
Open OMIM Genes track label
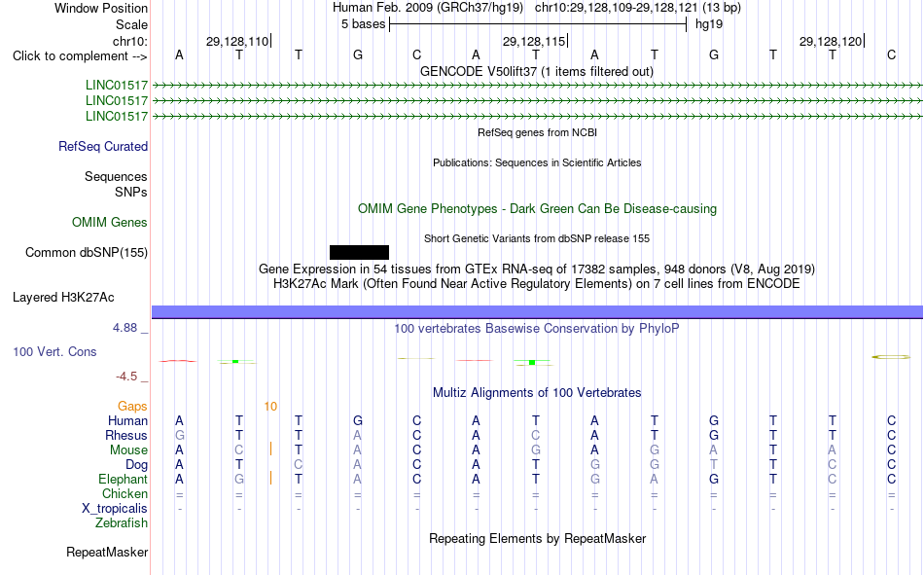coord(110,223)
